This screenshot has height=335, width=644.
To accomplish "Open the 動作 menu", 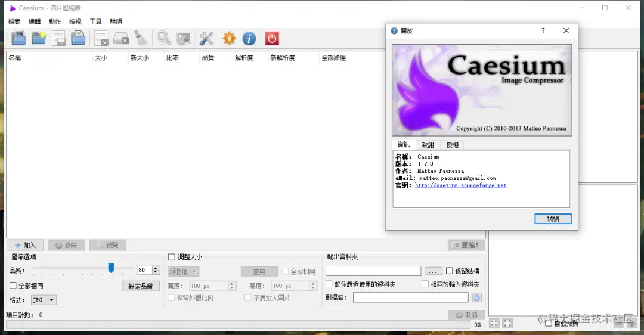I will 55,21.
